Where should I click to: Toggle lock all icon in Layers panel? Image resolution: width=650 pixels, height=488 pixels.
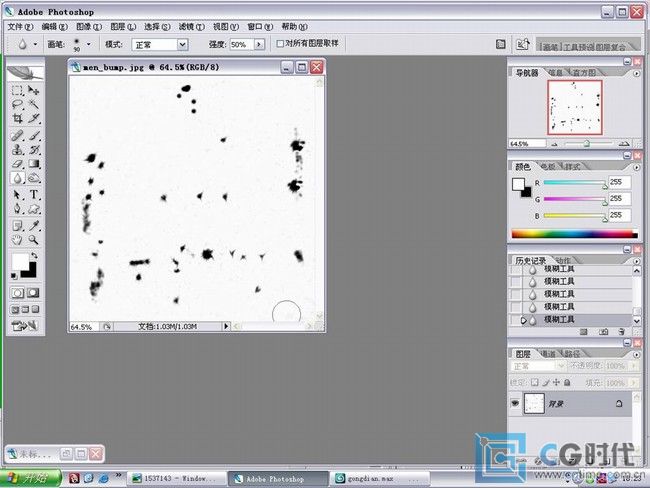[567, 382]
